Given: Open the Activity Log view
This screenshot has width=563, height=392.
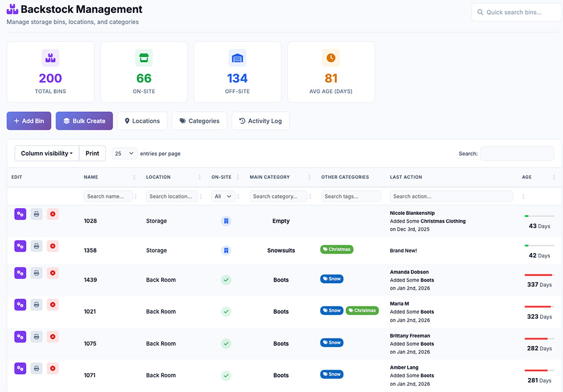Looking at the screenshot, I should (260, 120).
